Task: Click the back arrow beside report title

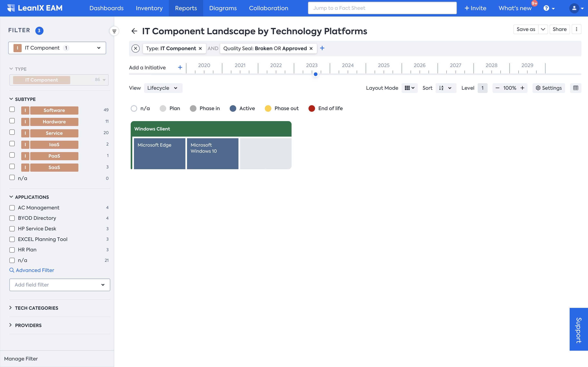Action: pyautogui.click(x=134, y=31)
